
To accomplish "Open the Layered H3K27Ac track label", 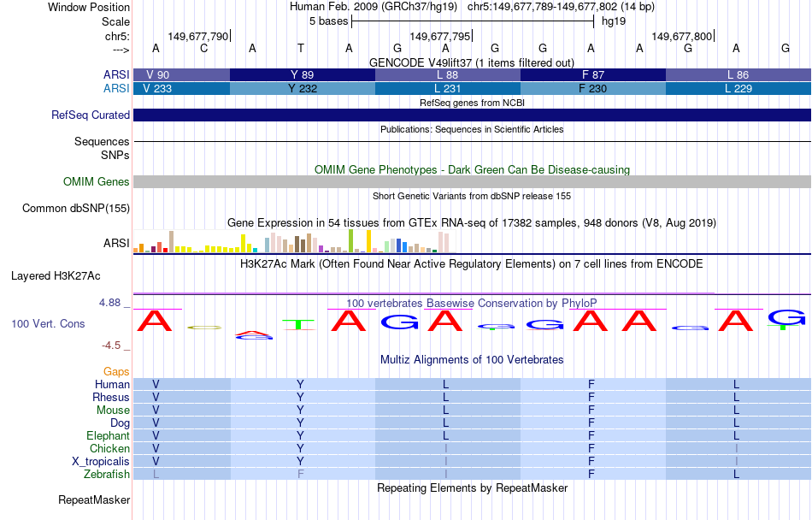I will (56, 276).
